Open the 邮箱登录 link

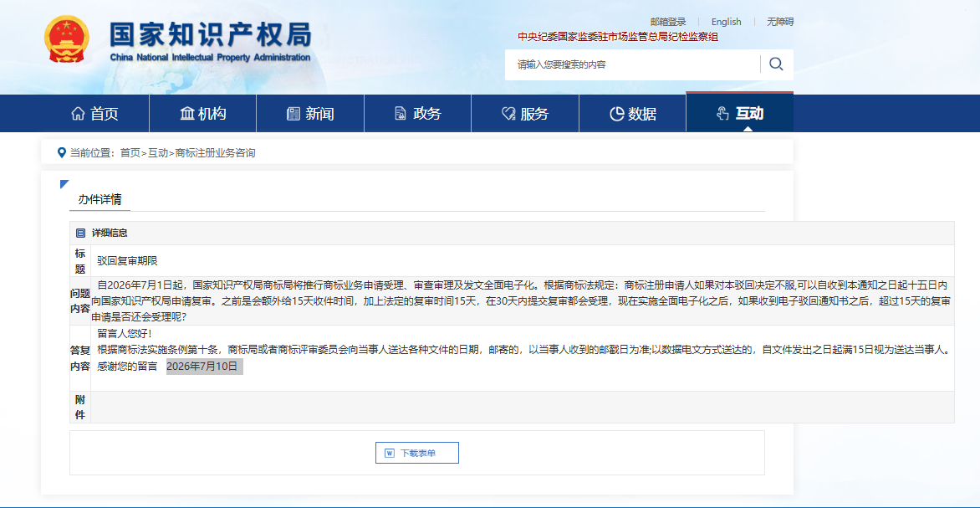[668, 22]
